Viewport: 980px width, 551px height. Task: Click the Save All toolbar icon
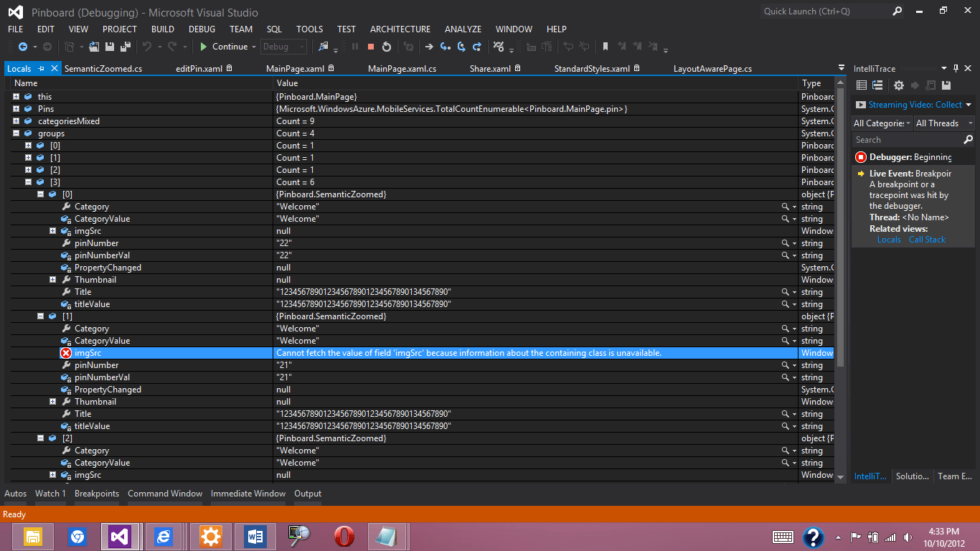coord(126,47)
